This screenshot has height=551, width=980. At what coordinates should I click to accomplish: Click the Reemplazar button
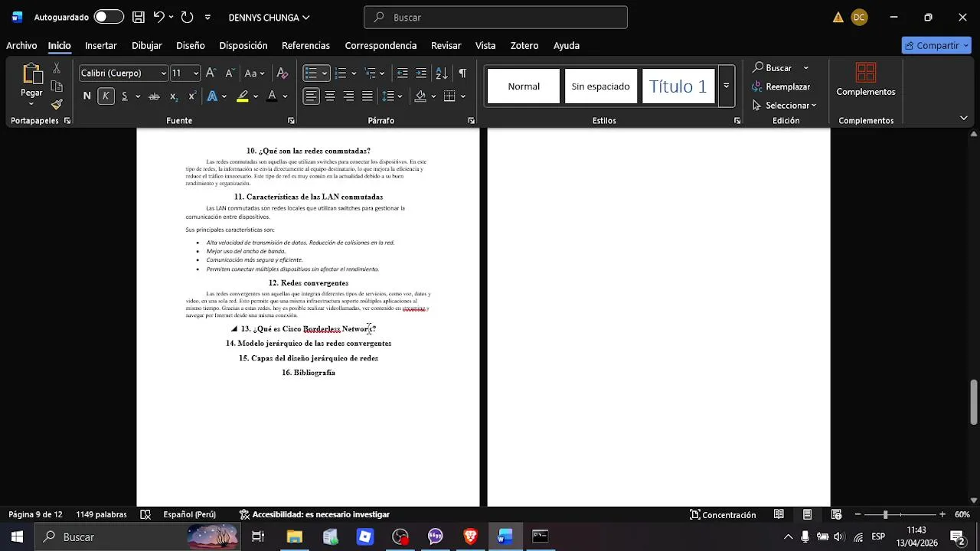click(x=781, y=86)
